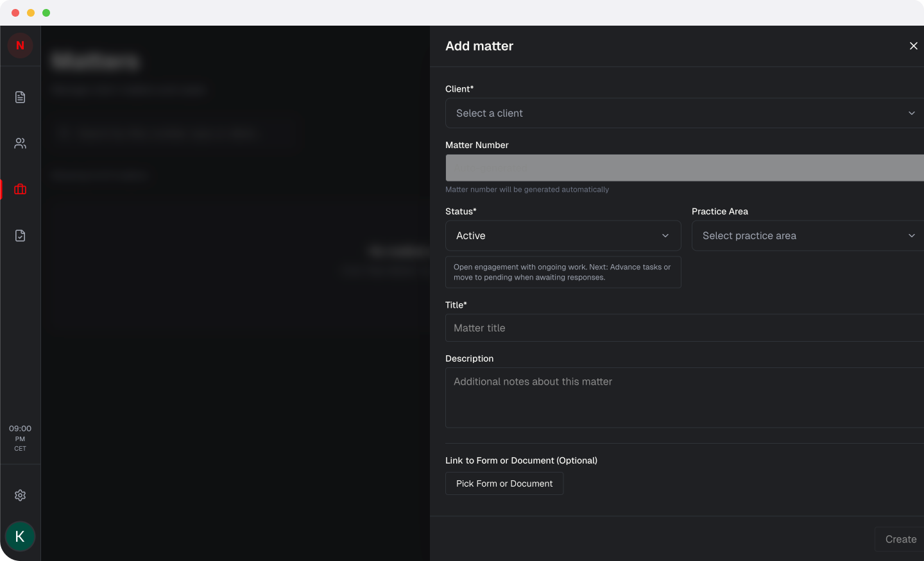Image resolution: width=924 pixels, height=561 pixels.
Task: Click the Tasks checklist document icon
Action: tap(20, 235)
